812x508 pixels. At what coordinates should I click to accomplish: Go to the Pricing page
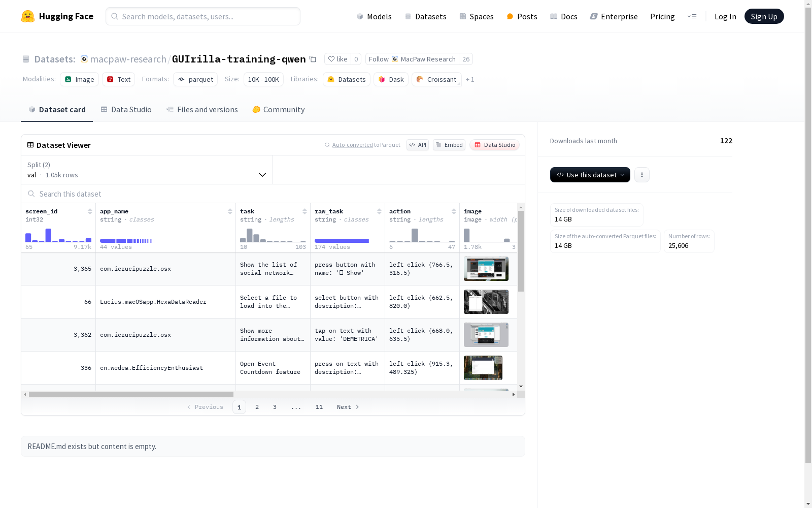(662, 16)
